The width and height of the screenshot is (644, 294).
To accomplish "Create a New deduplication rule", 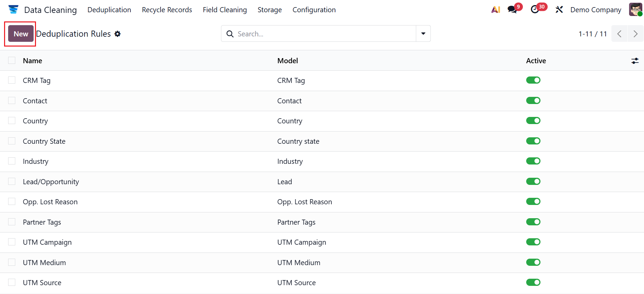I will (21, 34).
